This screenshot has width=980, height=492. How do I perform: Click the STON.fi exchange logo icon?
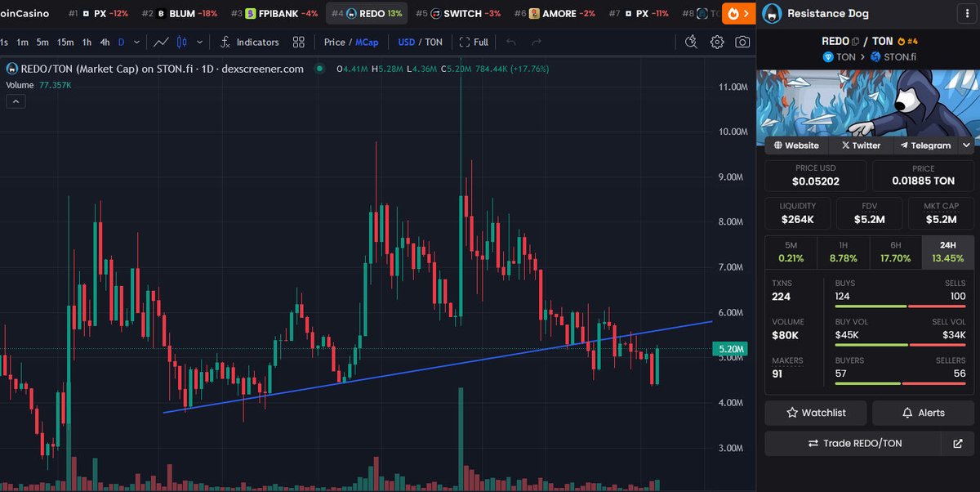coord(875,56)
